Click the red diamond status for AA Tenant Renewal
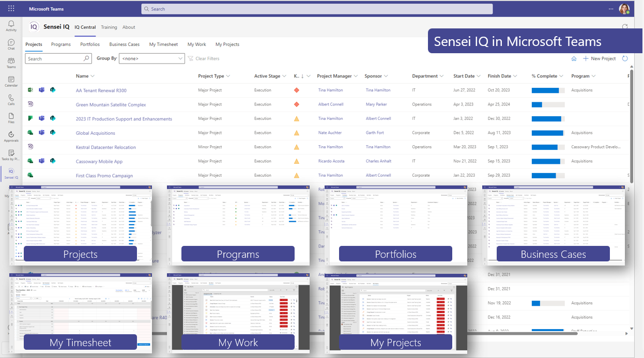The image size is (644, 358). [x=297, y=90]
